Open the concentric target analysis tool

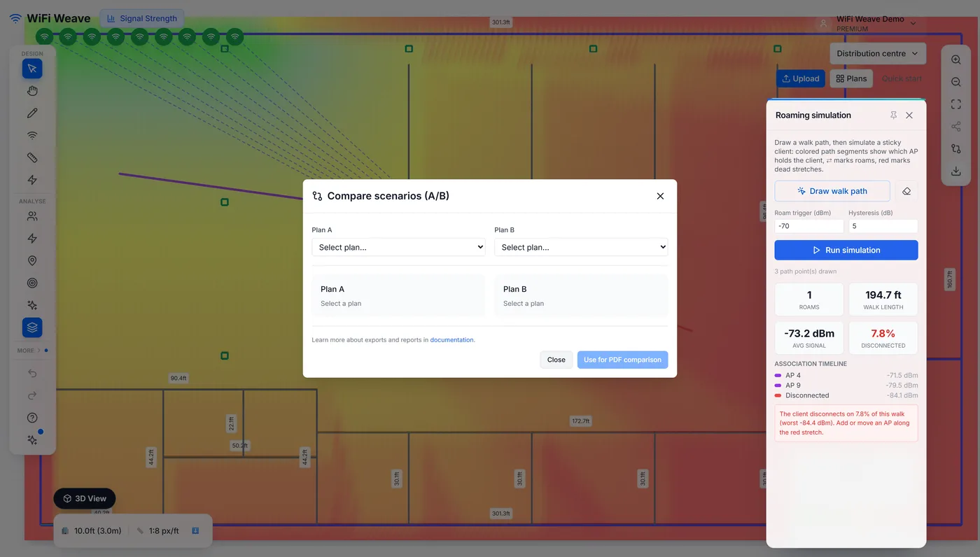(x=32, y=283)
